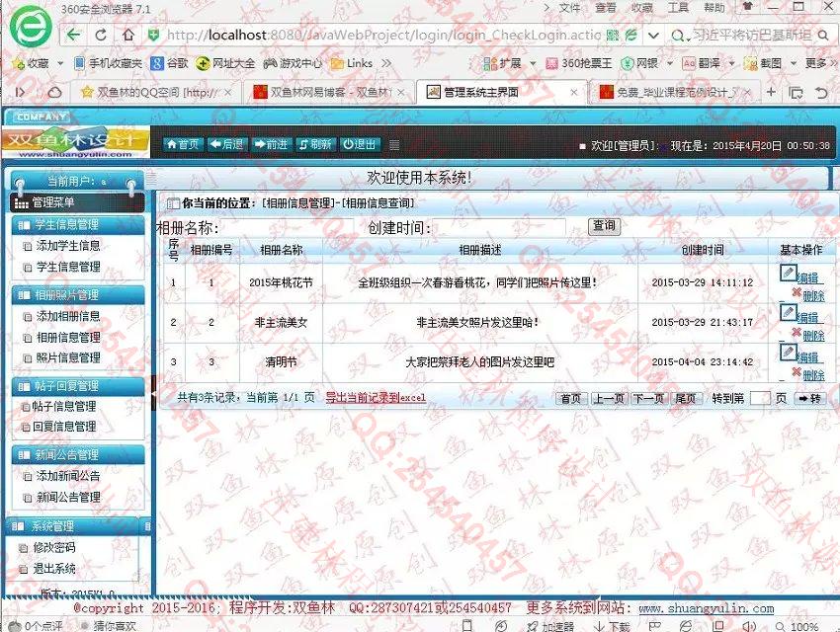Open the 网银 extension
This screenshot has width=840, height=632.
tap(639, 63)
